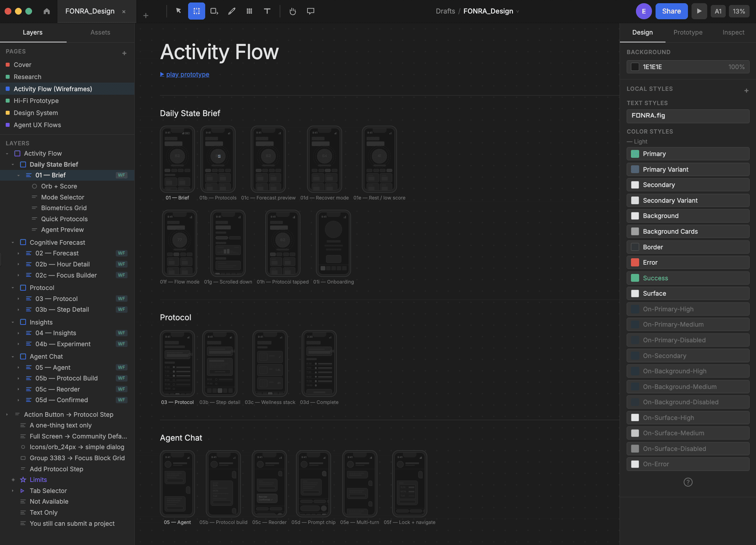Open the Text tool
Viewport: 756px width, 545px height.
coord(267,11)
